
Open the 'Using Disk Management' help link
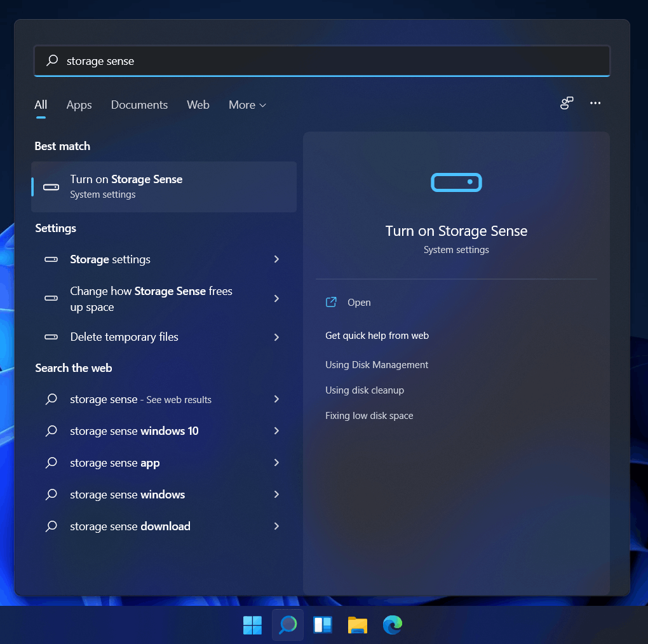point(377,365)
